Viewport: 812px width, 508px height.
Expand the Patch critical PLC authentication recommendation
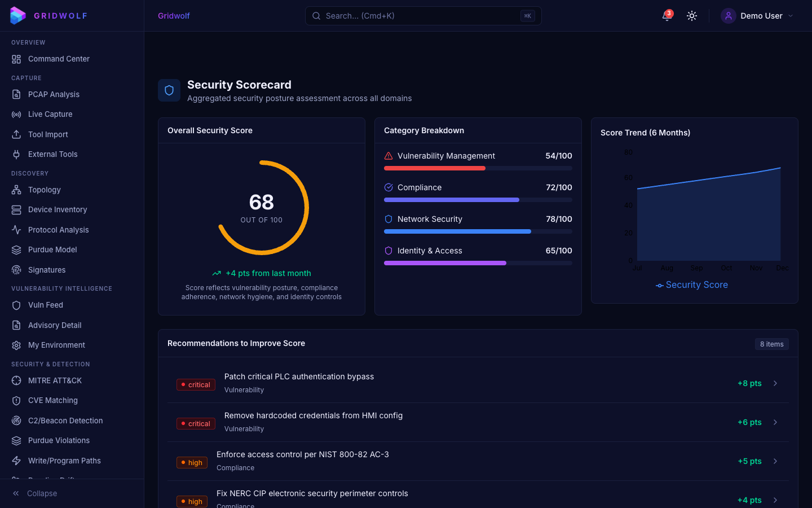pyautogui.click(x=299, y=377)
